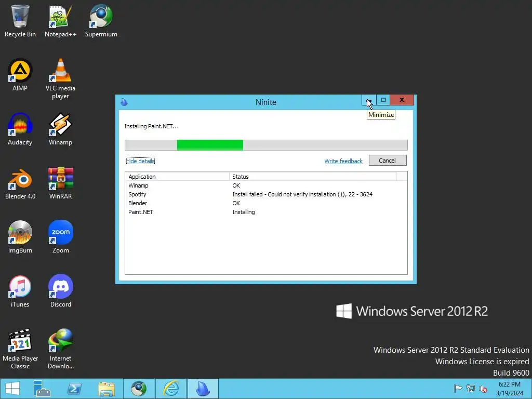Click the network tray icon

pos(471,389)
